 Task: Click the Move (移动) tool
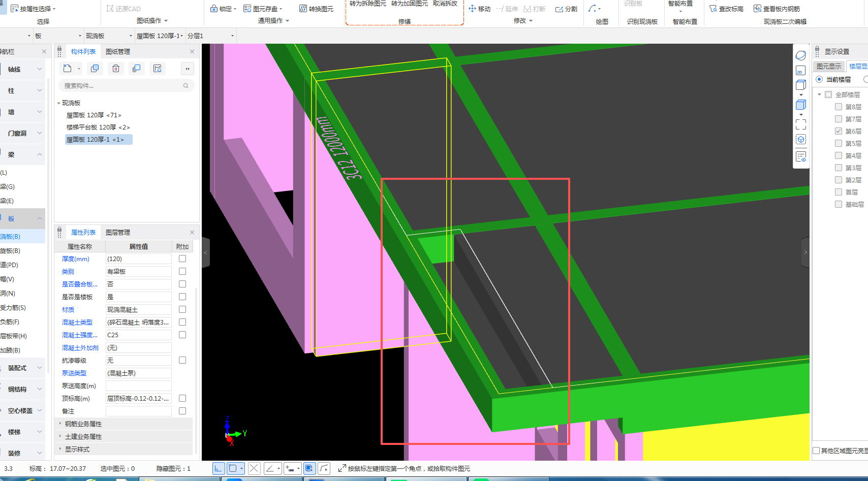pyautogui.click(x=479, y=9)
